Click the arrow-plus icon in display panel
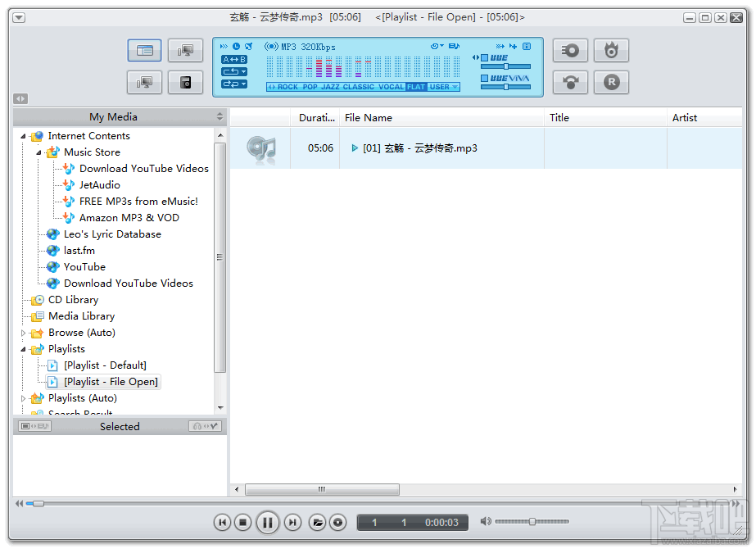Viewport: 756px width, 549px height. (x=513, y=47)
